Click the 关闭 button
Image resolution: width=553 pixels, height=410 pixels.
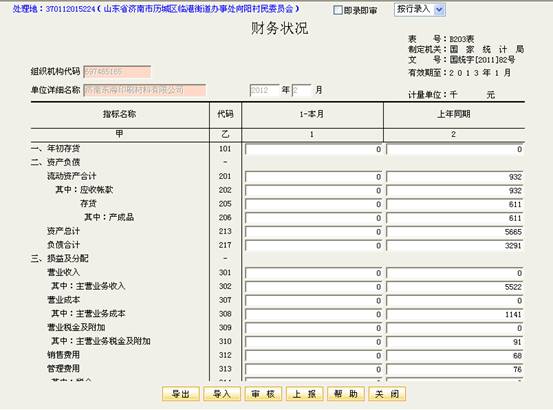tap(387, 394)
